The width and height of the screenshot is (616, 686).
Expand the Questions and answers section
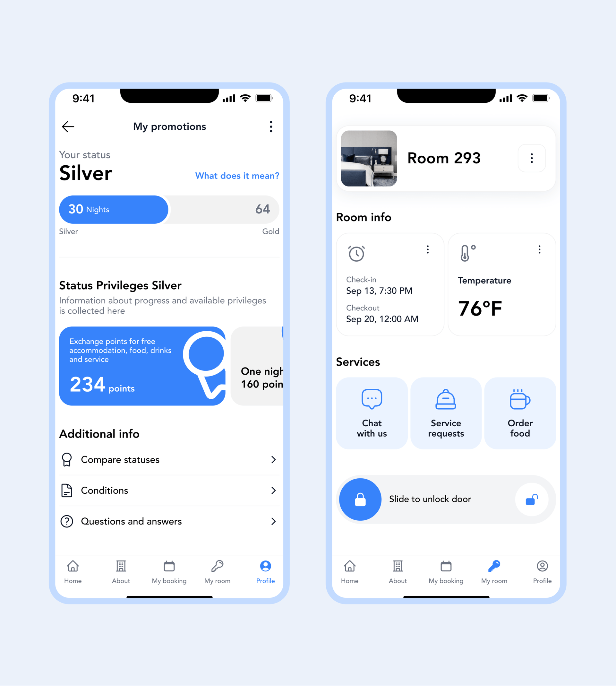(x=169, y=521)
